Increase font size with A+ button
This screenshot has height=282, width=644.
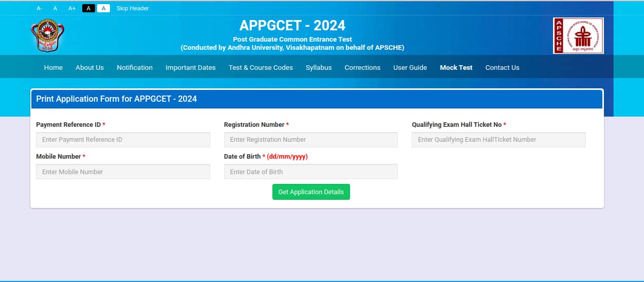pos(72,8)
